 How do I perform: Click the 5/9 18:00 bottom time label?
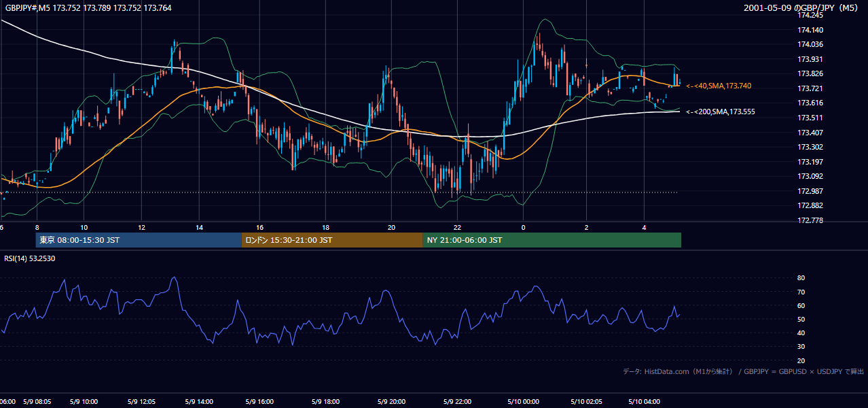[326, 401]
